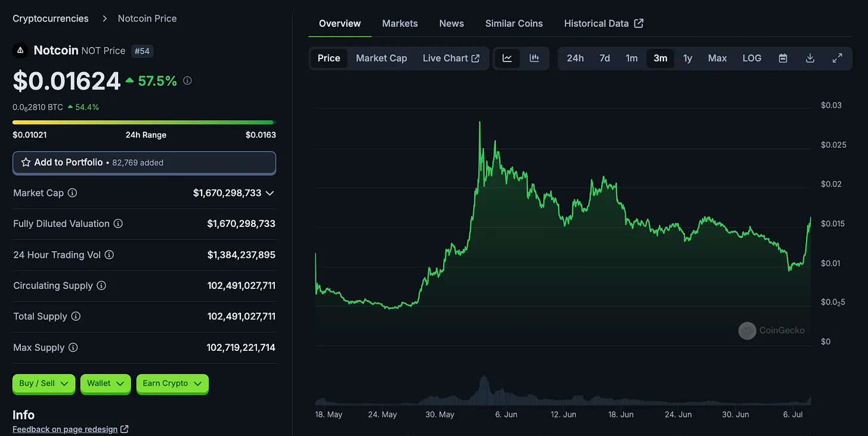This screenshot has height=436, width=868.
Task: Open the Similar Coins tab
Action: [x=514, y=24]
